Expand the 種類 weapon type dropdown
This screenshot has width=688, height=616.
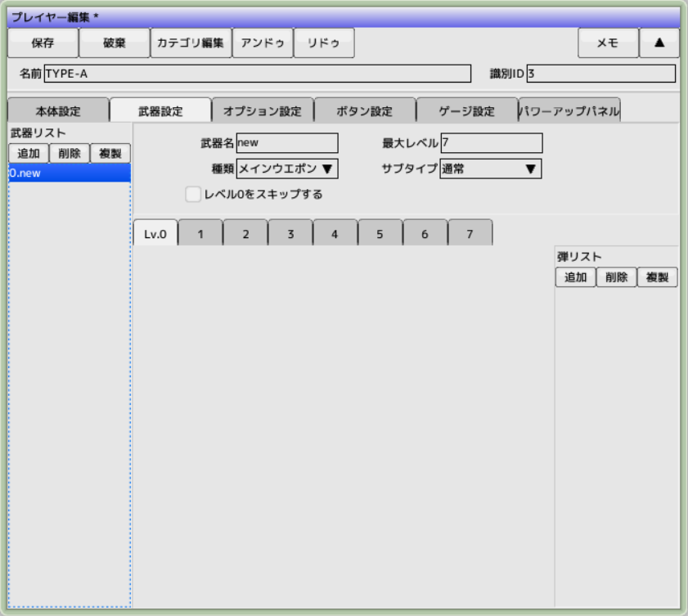coord(286,169)
